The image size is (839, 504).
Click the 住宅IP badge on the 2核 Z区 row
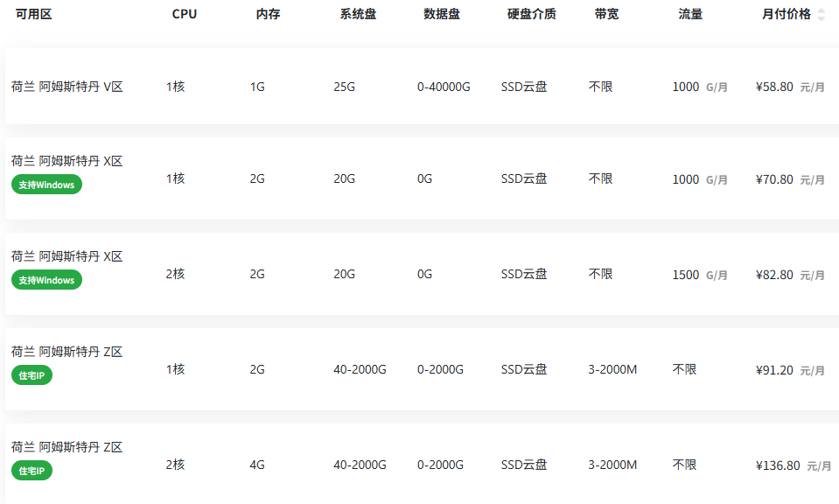coord(31,470)
